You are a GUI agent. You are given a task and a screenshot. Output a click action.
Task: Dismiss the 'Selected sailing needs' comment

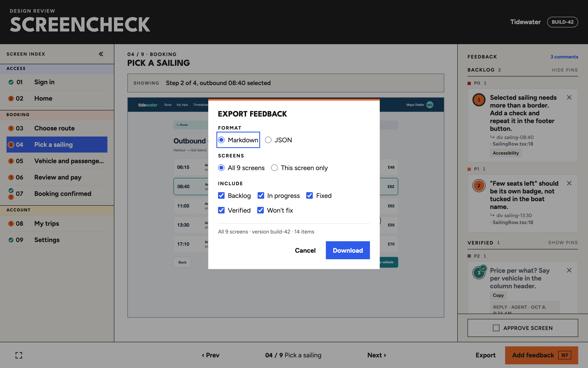coord(569,97)
